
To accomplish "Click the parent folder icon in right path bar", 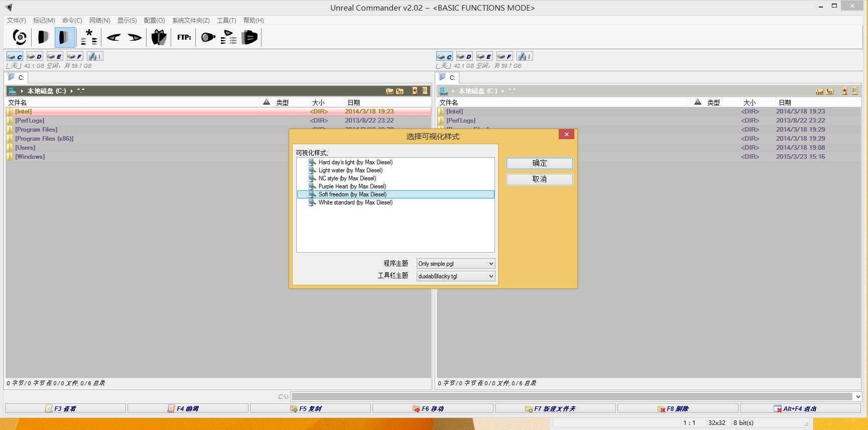I will coord(830,91).
